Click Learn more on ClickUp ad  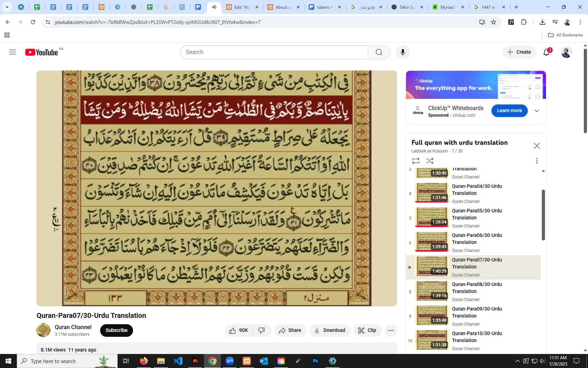point(509,111)
